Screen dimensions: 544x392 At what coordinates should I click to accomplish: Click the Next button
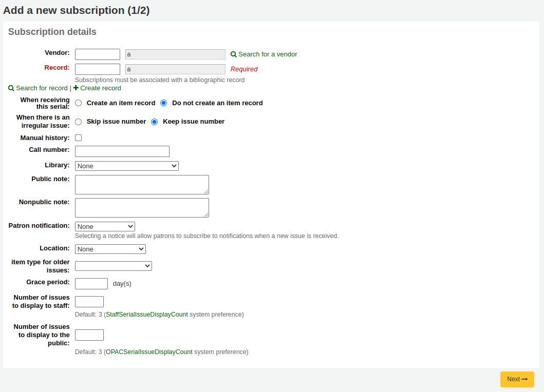517,379
